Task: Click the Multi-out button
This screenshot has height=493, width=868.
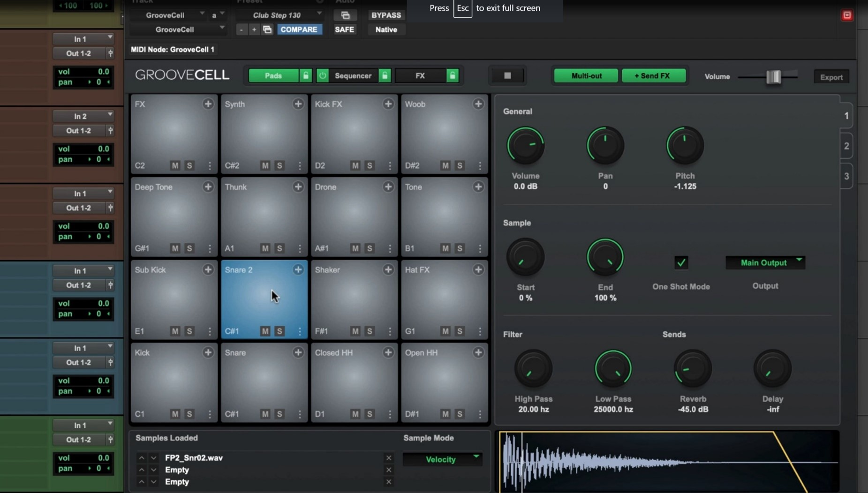Action: click(x=586, y=75)
